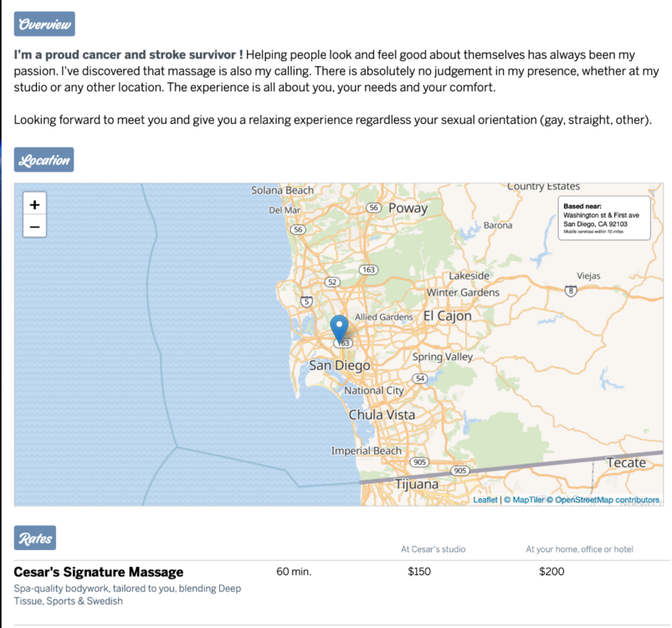
Task: Open the MapTiler attribution link
Action: coord(527,500)
